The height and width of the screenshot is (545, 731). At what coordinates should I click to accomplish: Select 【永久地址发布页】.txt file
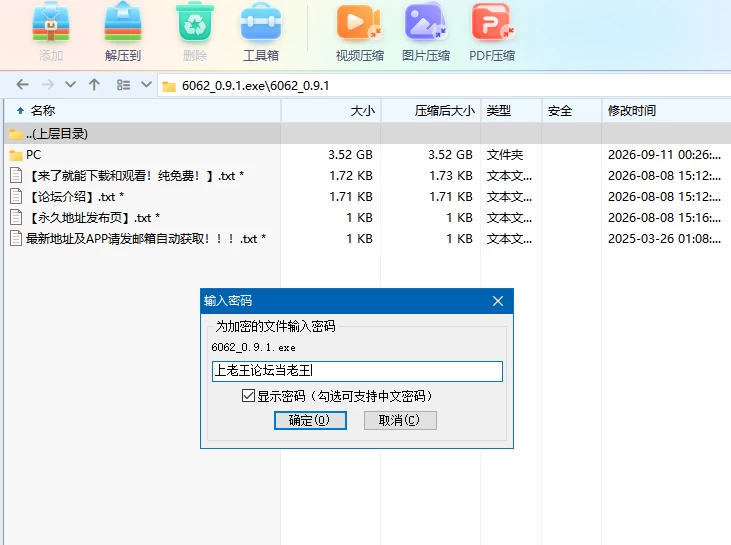367,218
